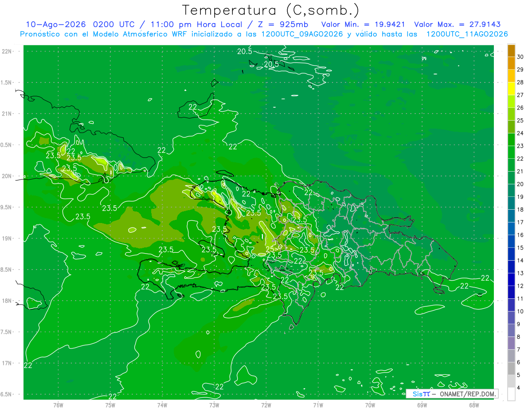Screen dimensions: 532x411
Task: Click the 'Valor Min. = 19.9421' readout
Action: 363,24
